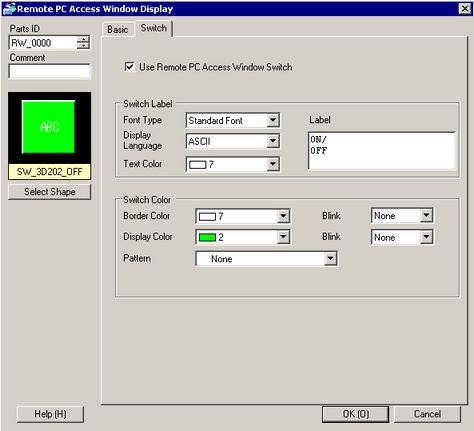474x431 pixels.
Task: Open the Pattern dropdown
Action: click(x=267, y=259)
